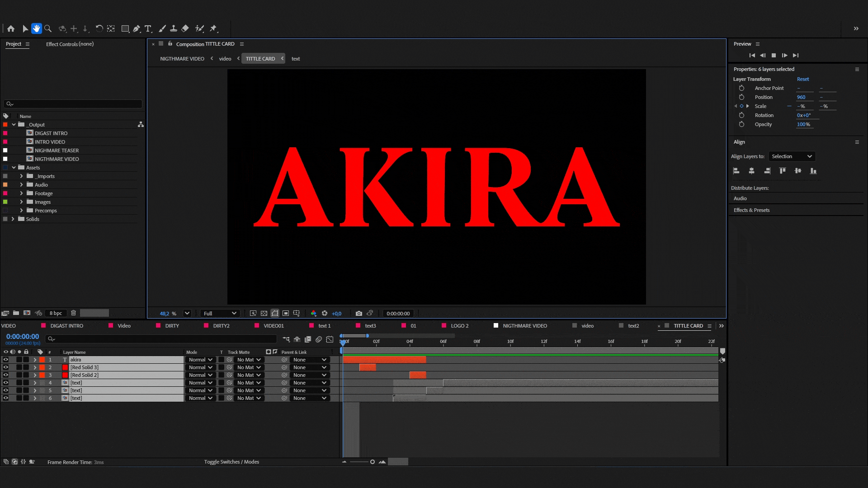Screen dimensions: 868x488
Task: Open the Effects & Presets panel
Action: [751, 210]
